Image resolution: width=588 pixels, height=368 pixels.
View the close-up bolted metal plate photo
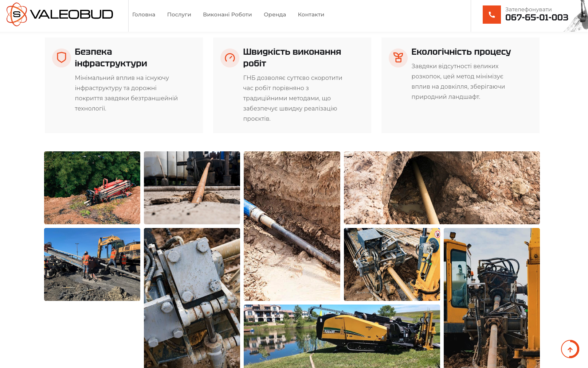tap(192, 298)
